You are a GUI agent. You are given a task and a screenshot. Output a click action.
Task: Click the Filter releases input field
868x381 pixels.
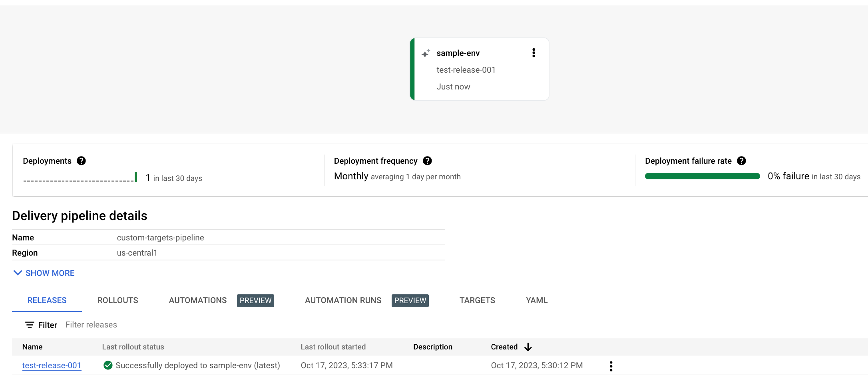(91, 324)
